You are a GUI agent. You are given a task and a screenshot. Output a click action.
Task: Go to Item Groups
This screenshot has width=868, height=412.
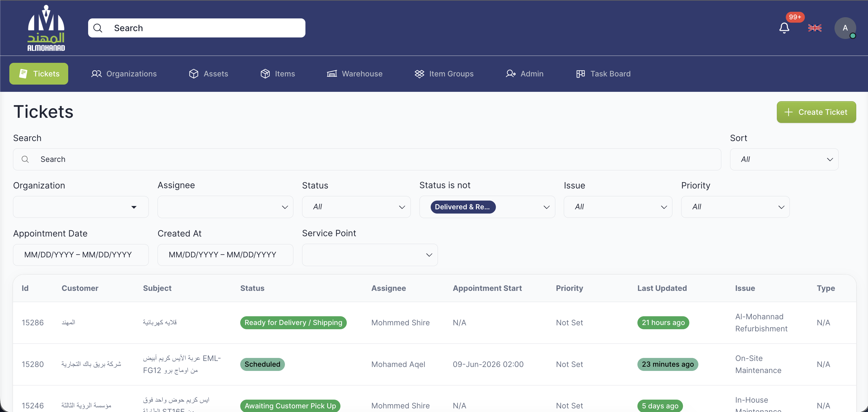click(x=444, y=73)
